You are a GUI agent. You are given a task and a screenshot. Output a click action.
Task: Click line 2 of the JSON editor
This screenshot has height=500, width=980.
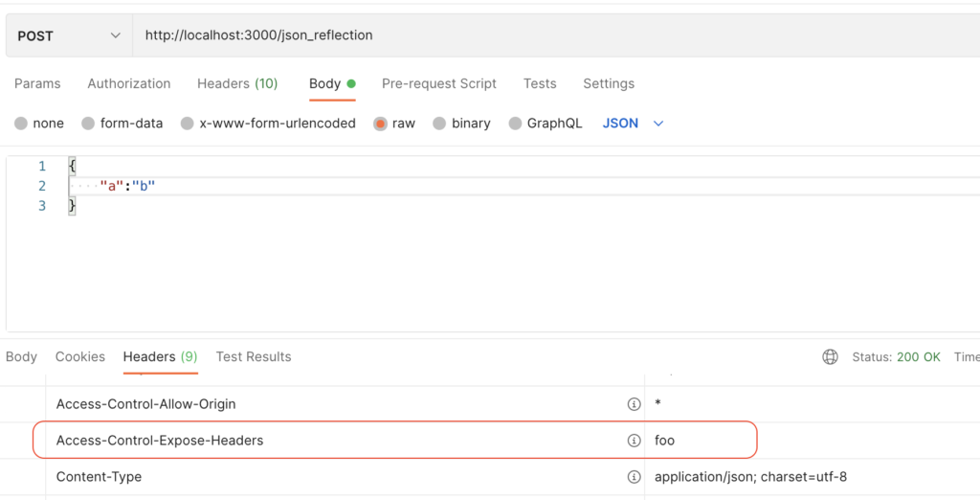point(523,186)
